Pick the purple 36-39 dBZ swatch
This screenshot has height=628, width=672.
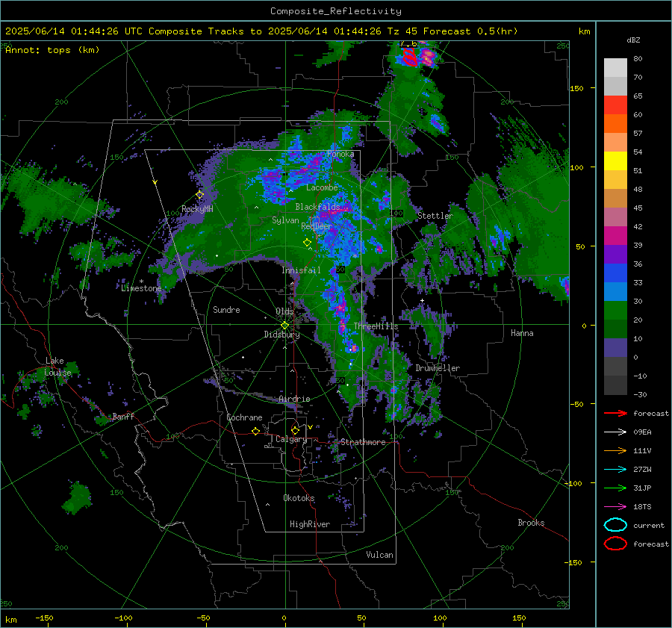(615, 255)
